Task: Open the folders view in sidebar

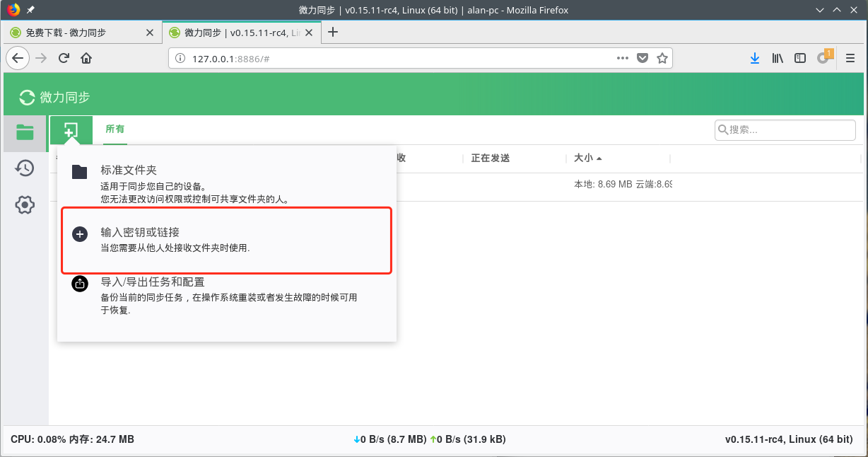Action: coord(25,132)
